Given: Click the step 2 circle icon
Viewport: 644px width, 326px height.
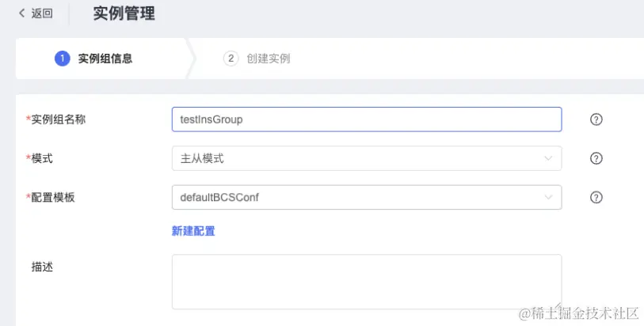Looking at the screenshot, I should [231, 59].
